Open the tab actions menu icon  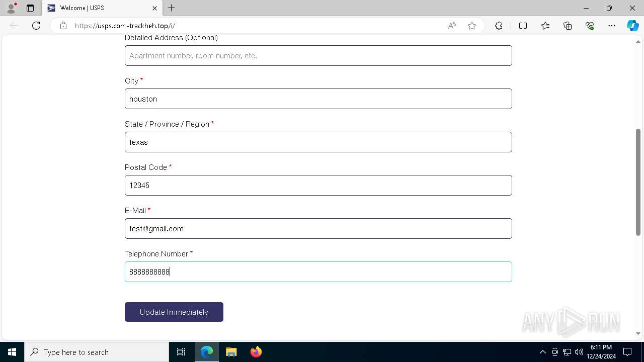30,8
